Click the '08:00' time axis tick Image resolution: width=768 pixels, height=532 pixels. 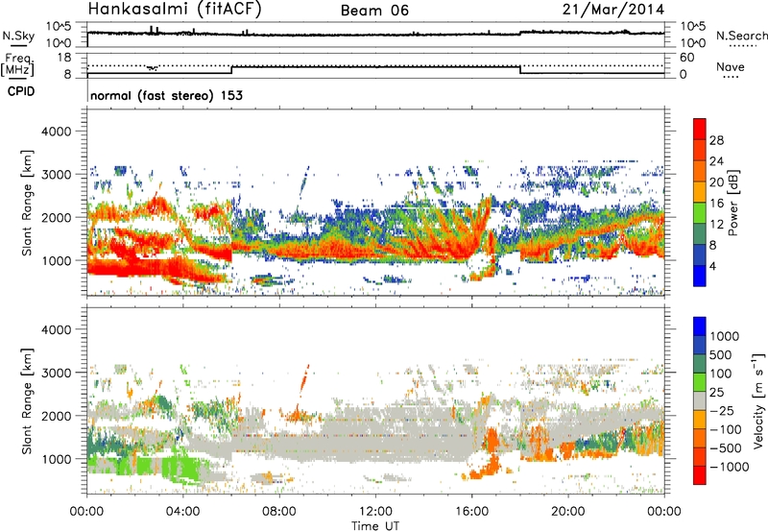pyautogui.click(x=279, y=512)
